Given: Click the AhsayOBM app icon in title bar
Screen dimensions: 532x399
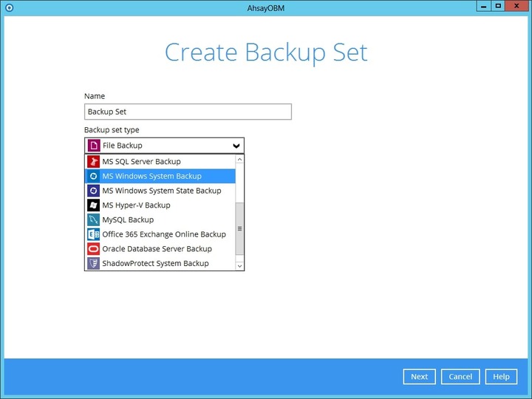Looking at the screenshot, I should pyautogui.click(x=9, y=7).
